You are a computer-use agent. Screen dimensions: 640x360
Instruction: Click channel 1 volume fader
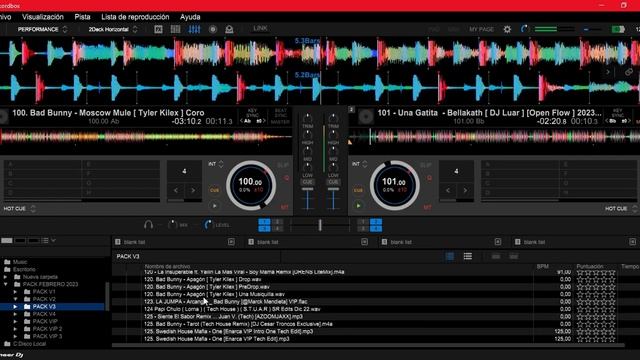tap(308, 198)
